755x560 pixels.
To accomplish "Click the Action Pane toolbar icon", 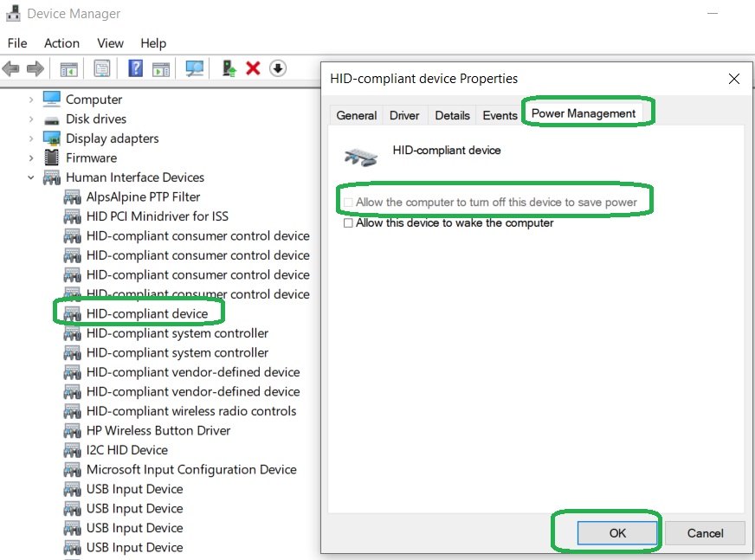I will 161,69.
